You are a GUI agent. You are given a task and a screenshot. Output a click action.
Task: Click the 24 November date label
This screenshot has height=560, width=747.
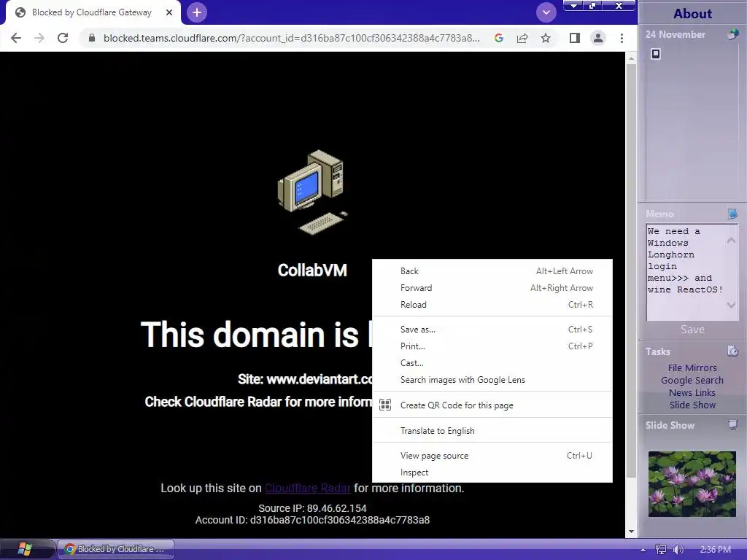[675, 34]
